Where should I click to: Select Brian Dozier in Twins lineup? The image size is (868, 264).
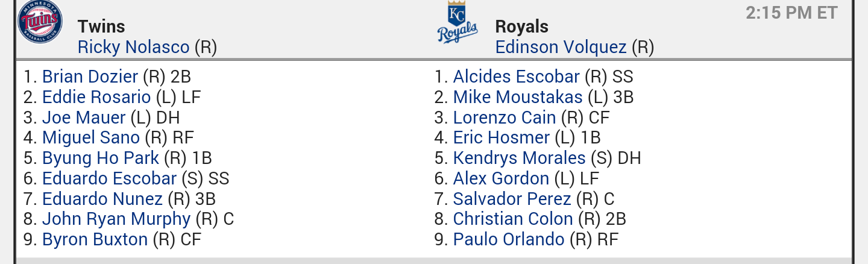90,77
